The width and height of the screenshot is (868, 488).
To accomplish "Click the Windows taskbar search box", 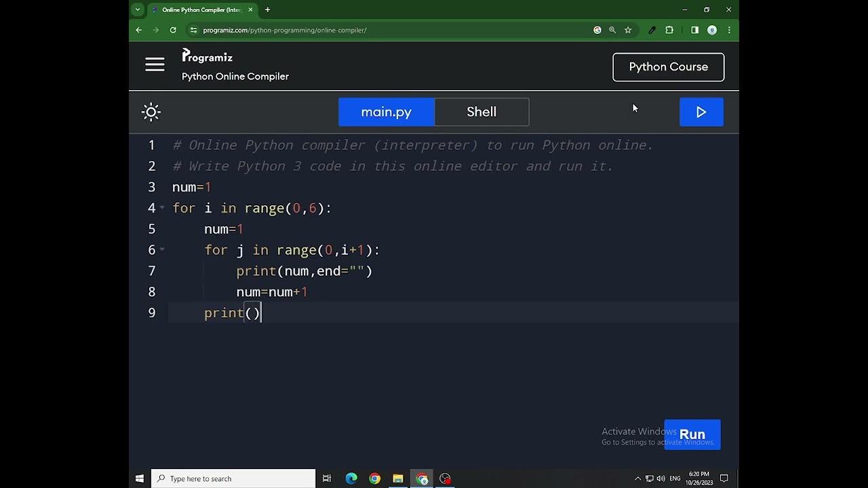I will click(233, 479).
